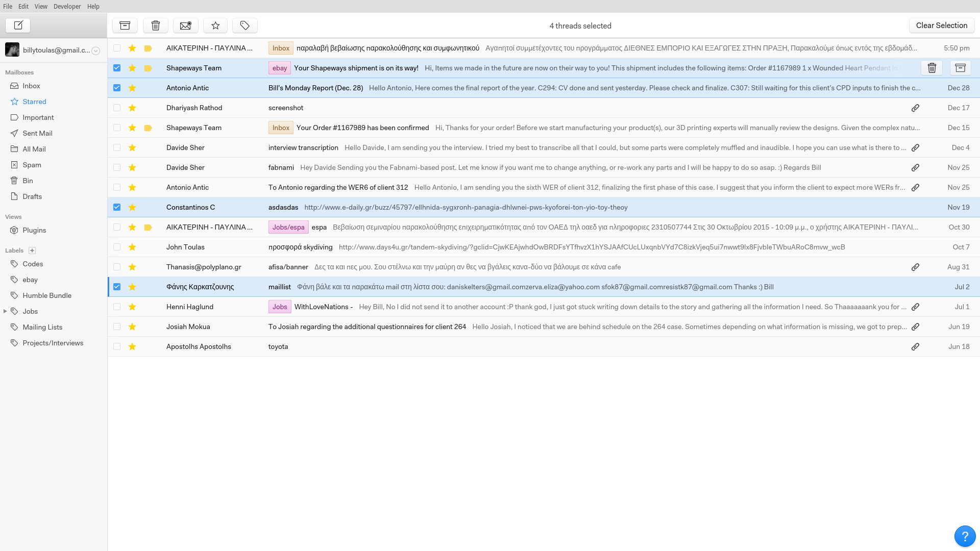Uncheck the Constantinos C thread
980x551 pixels.
(x=117, y=207)
